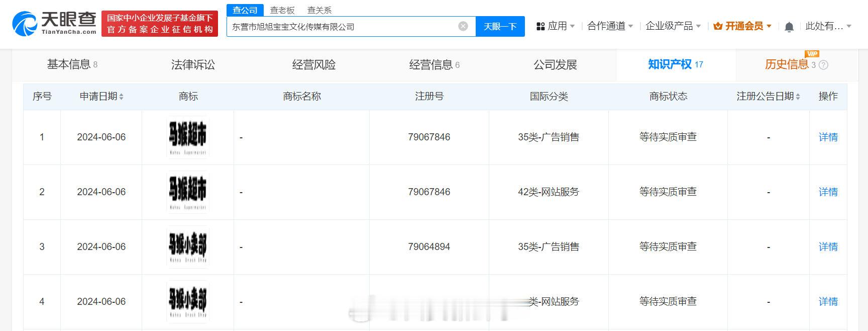Click the crown VIP membership icon
The height and width of the screenshot is (331, 868).
tap(718, 26)
